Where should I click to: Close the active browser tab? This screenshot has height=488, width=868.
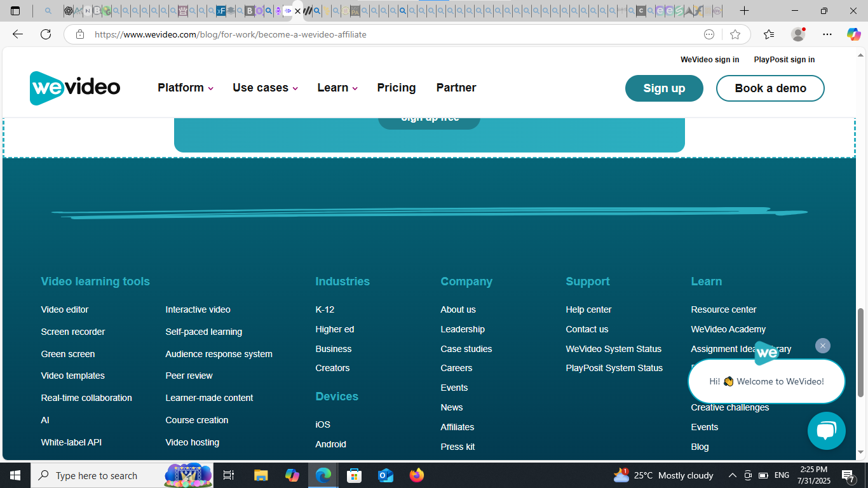coord(297,11)
